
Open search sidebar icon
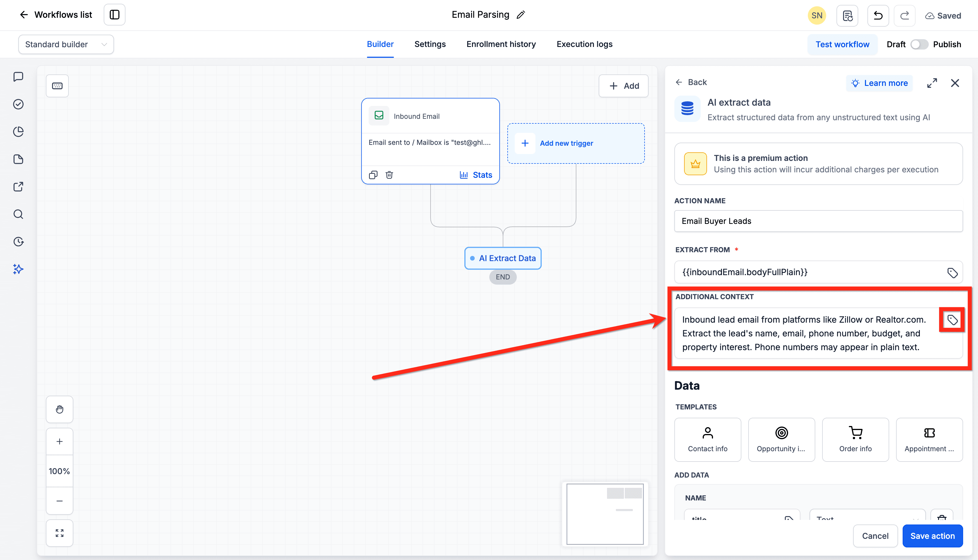pos(18,214)
